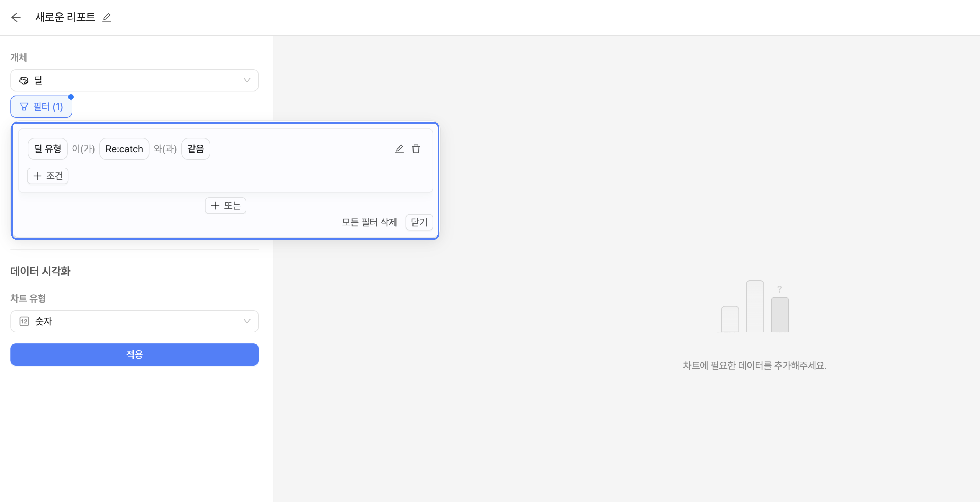Click the handshake deal icon
The height and width of the screenshot is (502, 980).
pyautogui.click(x=24, y=80)
